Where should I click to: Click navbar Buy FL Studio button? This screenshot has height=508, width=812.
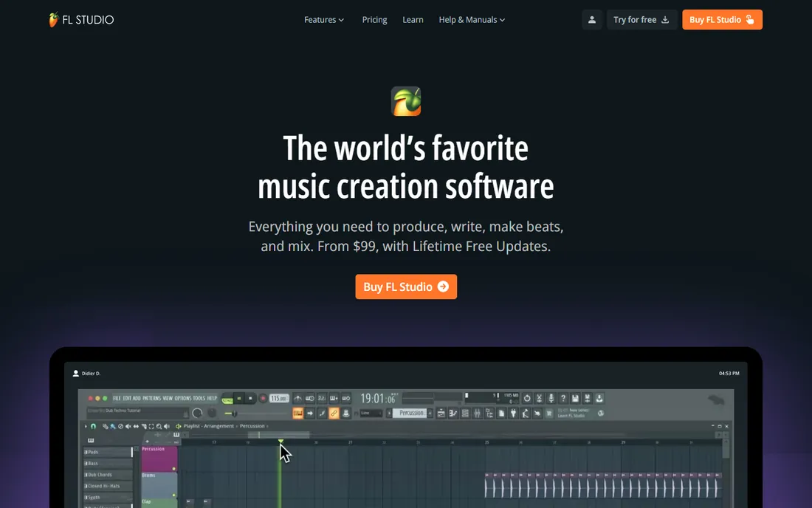[x=722, y=20]
